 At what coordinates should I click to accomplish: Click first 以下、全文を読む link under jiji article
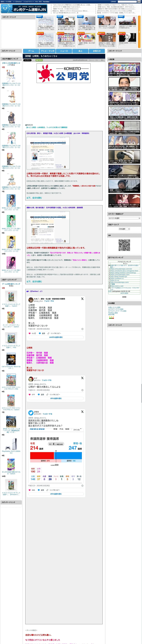tap(34, 198)
